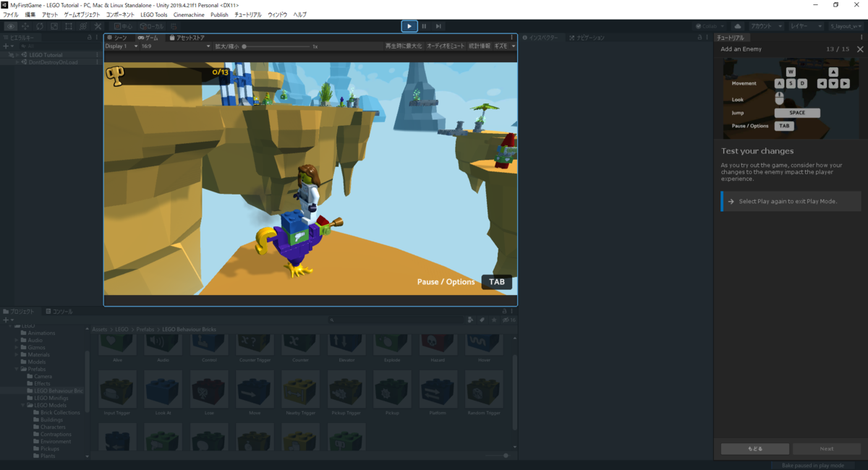The width and height of the screenshot is (868, 470).
Task: Select the Rect transform tool
Action: [x=69, y=26]
